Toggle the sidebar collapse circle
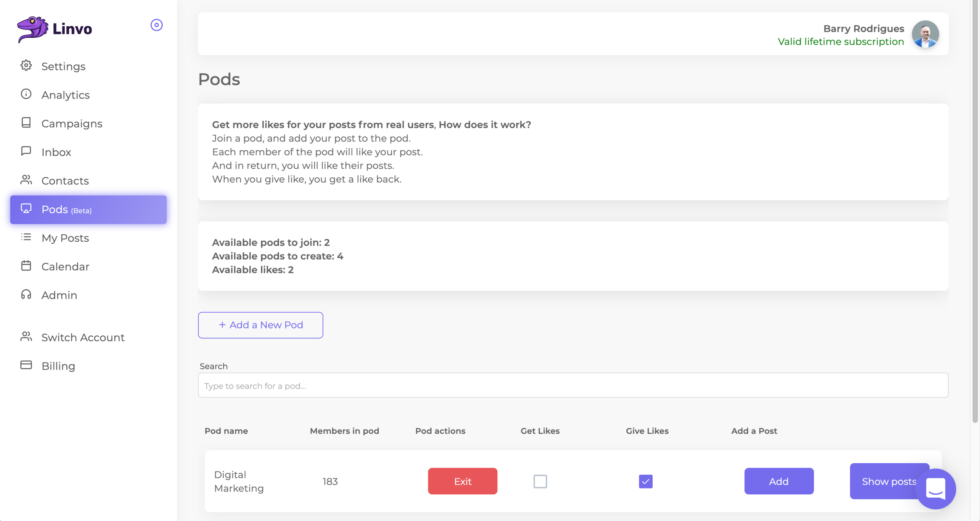 156,25
